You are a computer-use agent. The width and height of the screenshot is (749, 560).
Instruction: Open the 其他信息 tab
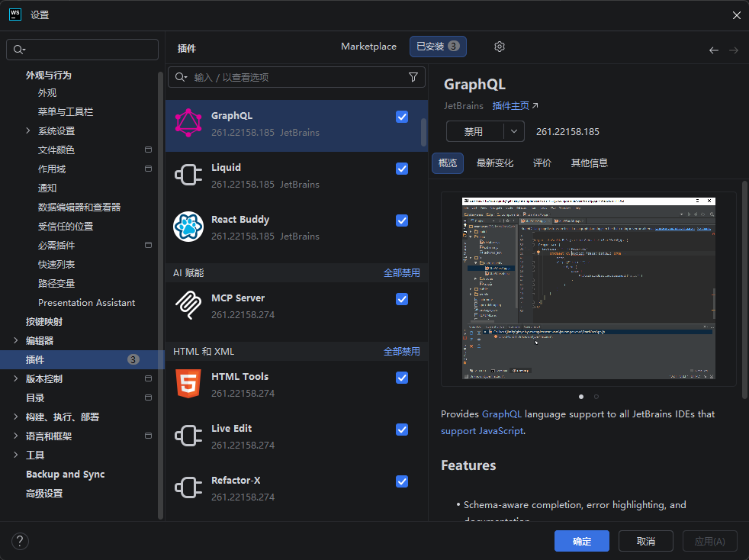590,163
